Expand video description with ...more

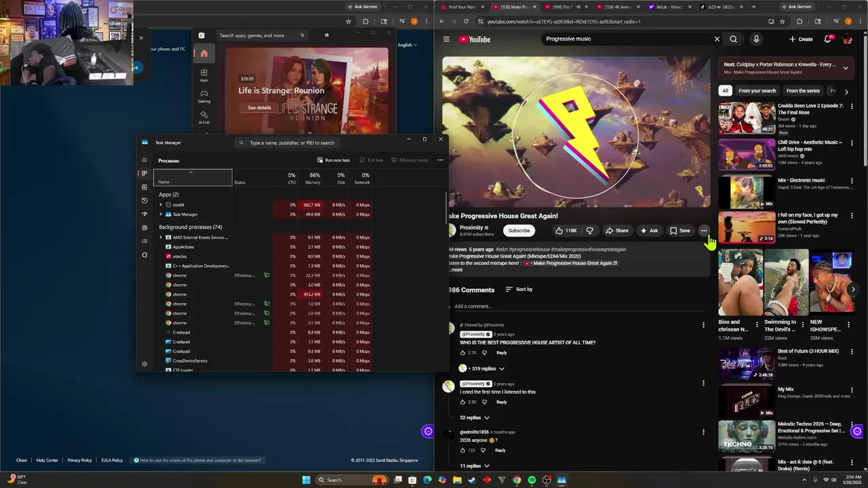pyautogui.click(x=456, y=270)
